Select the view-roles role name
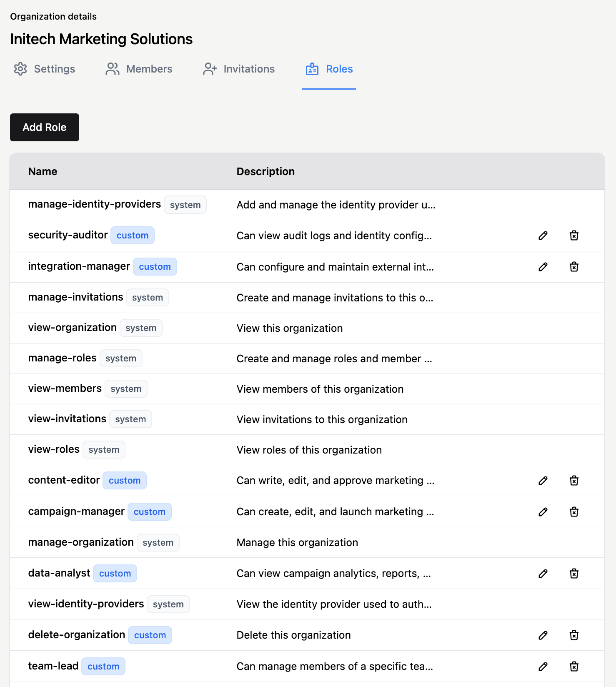The width and height of the screenshot is (616, 687). pyautogui.click(x=54, y=449)
